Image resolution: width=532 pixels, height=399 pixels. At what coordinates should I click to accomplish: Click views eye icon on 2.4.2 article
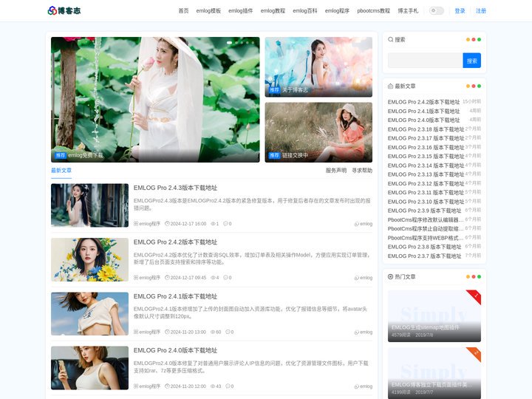pos(213,278)
